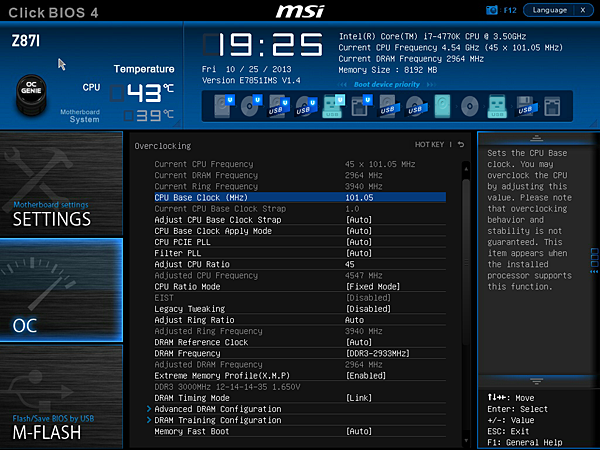The height and width of the screenshot is (450, 600).
Task: Open DRAM Timing Mode Link options
Action: 300,398
